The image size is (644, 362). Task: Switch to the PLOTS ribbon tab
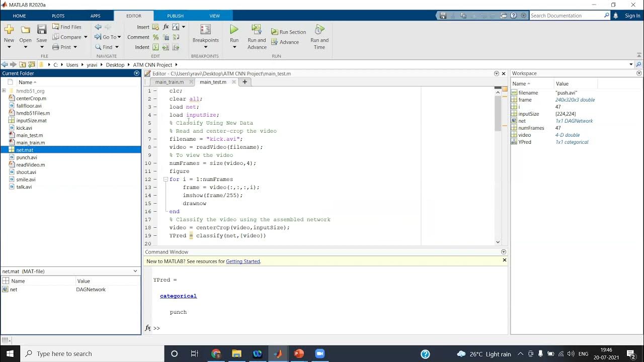tap(58, 16)
